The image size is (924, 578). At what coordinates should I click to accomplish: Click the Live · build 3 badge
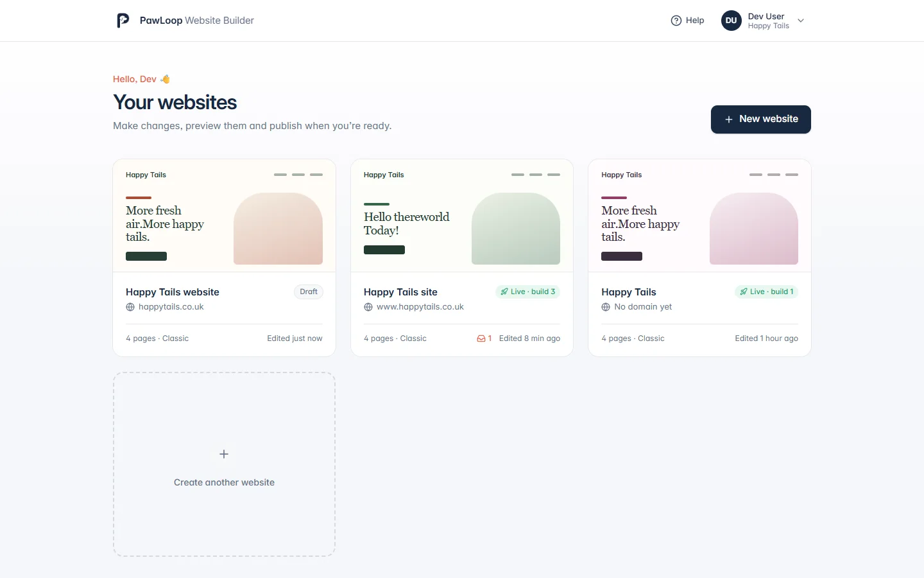tap(527, 292)
